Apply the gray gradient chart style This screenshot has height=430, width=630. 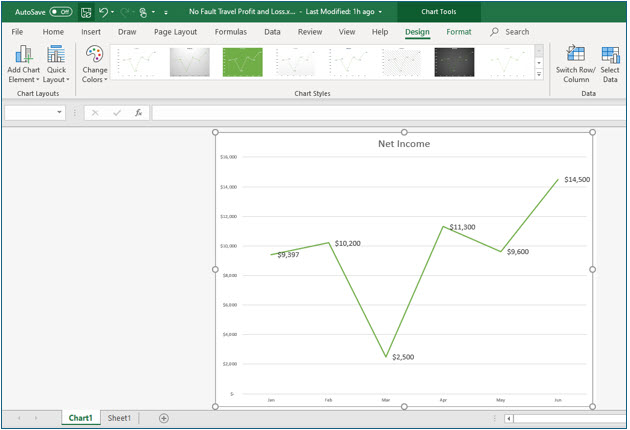click(190, 62)
